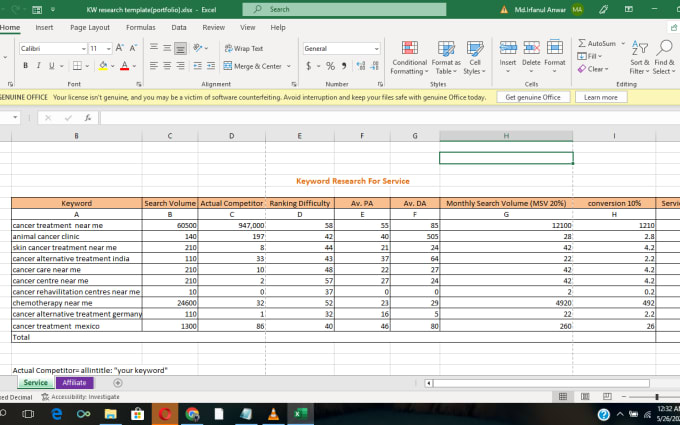
Task: Increase indent in Alignment group
Action: [x=211, y=65]
